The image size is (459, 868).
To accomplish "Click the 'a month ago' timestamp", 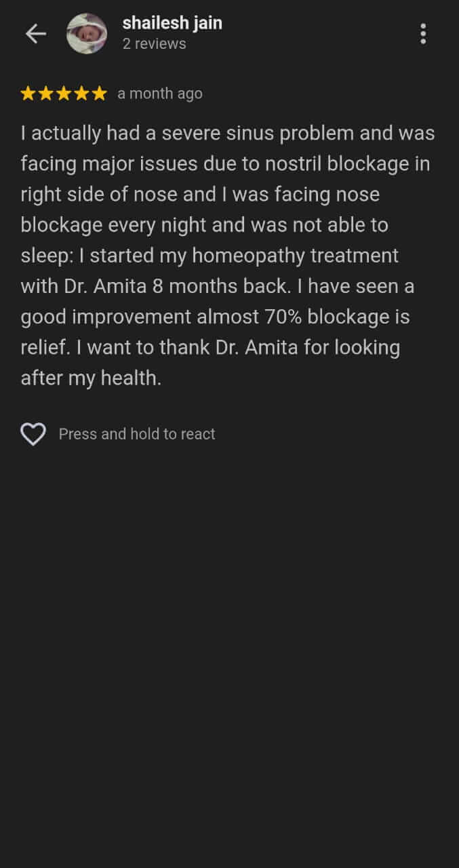I will (x=160, y=94).
